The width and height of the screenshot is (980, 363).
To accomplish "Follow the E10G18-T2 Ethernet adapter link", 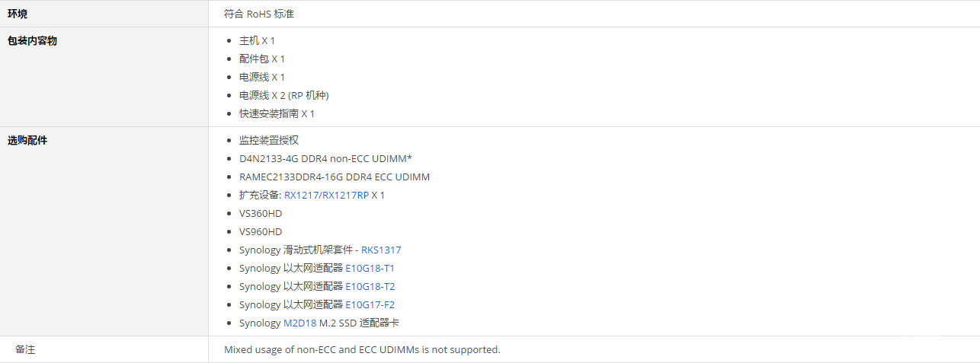I will [370, 286].
